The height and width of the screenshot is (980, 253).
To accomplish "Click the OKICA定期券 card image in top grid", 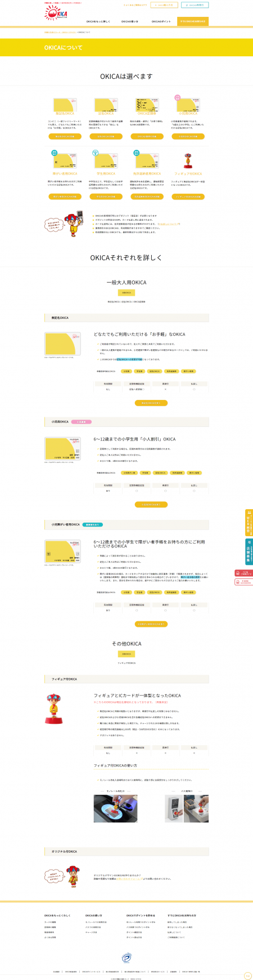I will click(x=147, y=105).
